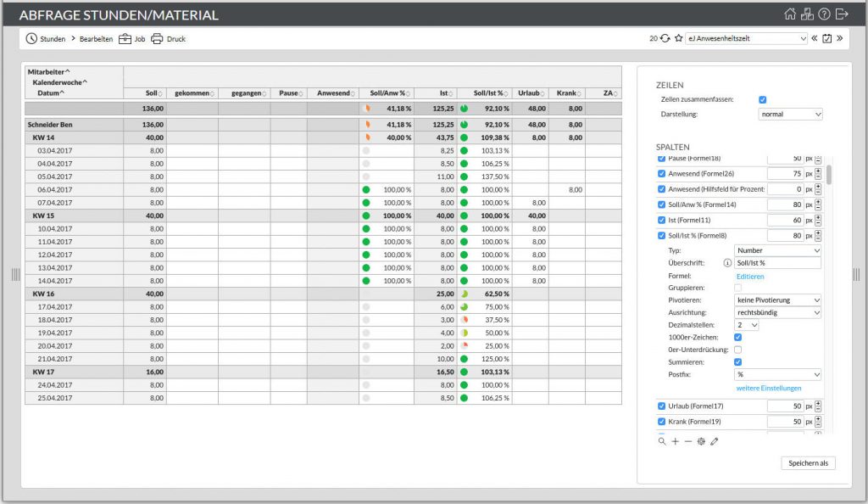Select the KW 16 group row
Viewport: 868px width, 504px height.
coord(323,294)
